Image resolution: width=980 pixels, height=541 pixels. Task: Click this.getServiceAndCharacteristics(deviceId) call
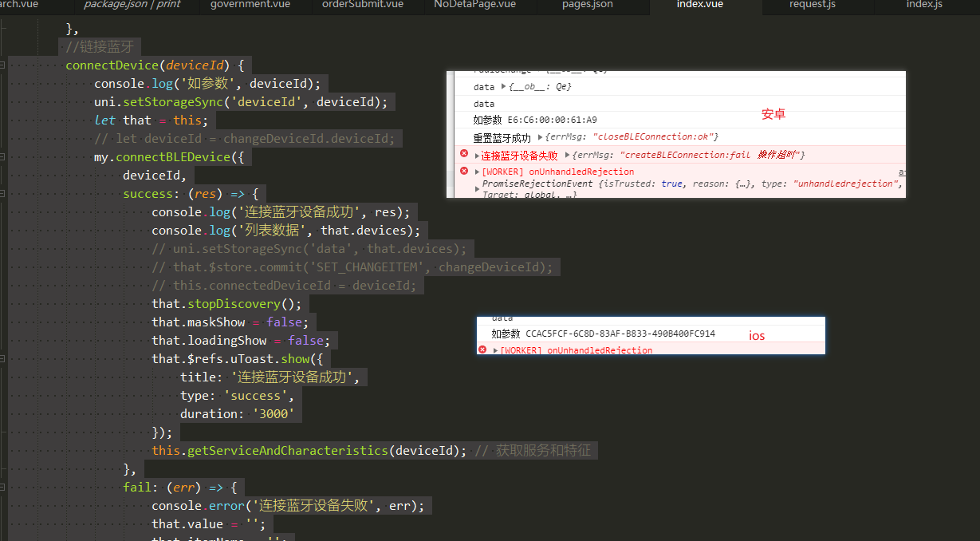(309, 451)
